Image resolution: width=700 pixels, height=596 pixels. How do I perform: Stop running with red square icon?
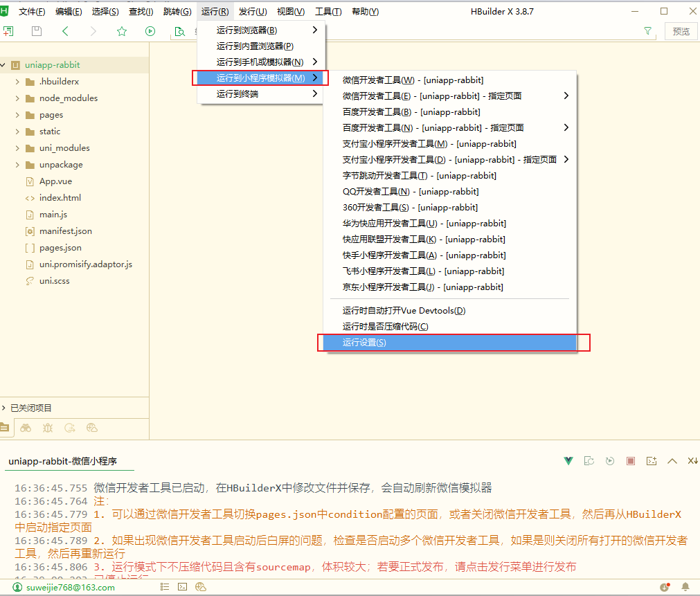coord(631,461)
